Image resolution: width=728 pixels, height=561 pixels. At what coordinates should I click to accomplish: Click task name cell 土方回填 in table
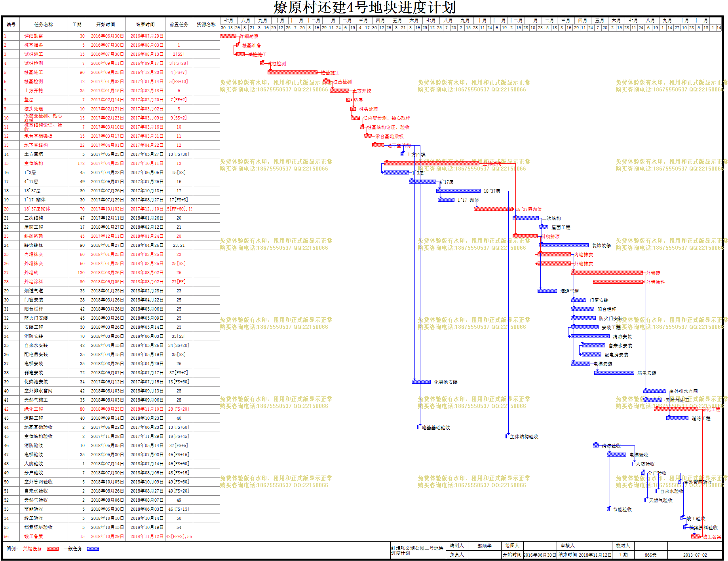coord(44,154)
